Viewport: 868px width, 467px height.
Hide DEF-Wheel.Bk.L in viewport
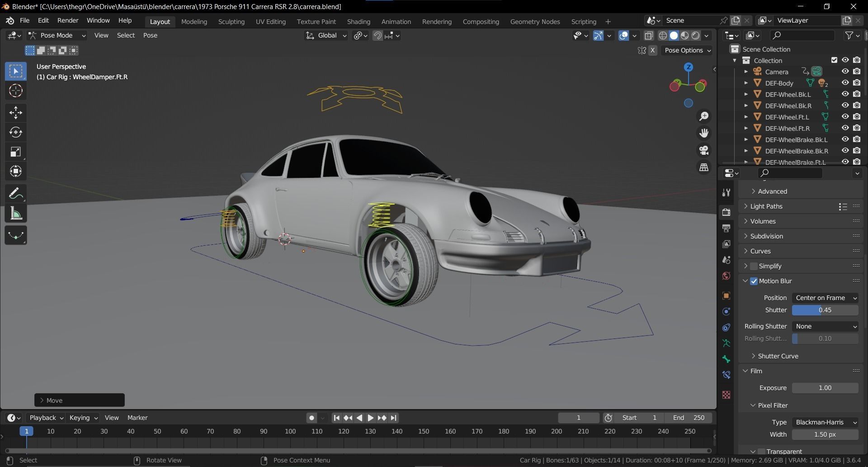[x=845, y=94]
